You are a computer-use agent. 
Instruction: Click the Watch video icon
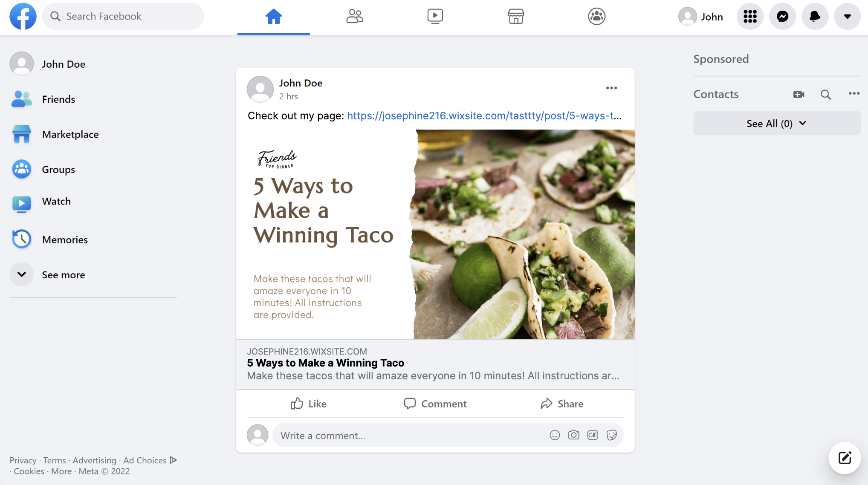[x=434, y=16]
